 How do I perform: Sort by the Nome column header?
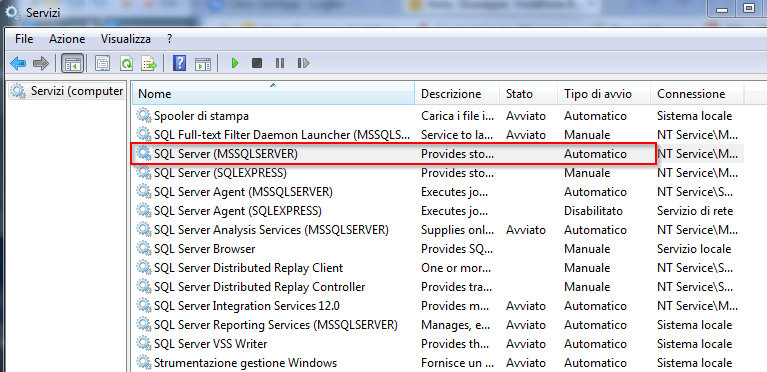click(273, 93)
